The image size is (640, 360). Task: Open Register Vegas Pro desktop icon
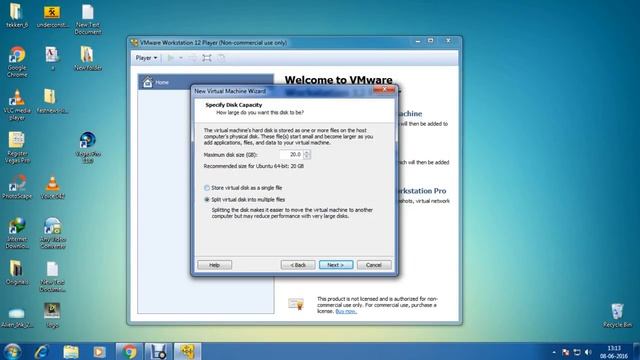(x=17, y=147)
